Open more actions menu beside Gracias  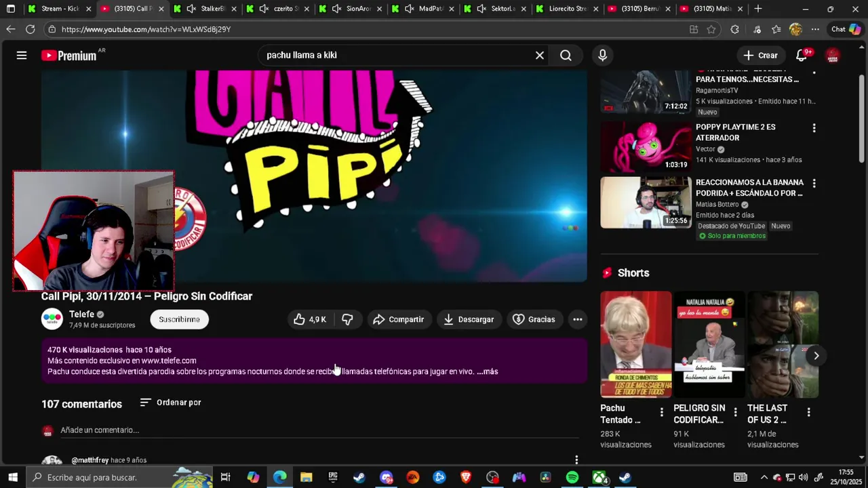coord(578,319)
